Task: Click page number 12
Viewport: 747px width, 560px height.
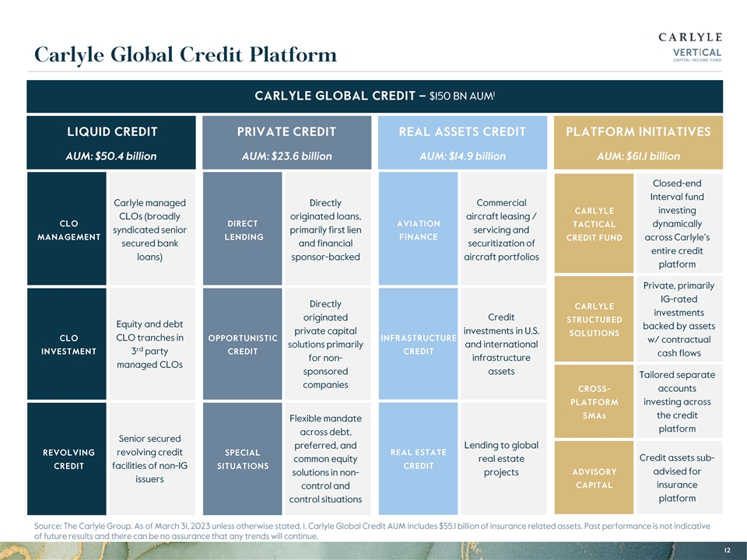Action: click(727, 550)
